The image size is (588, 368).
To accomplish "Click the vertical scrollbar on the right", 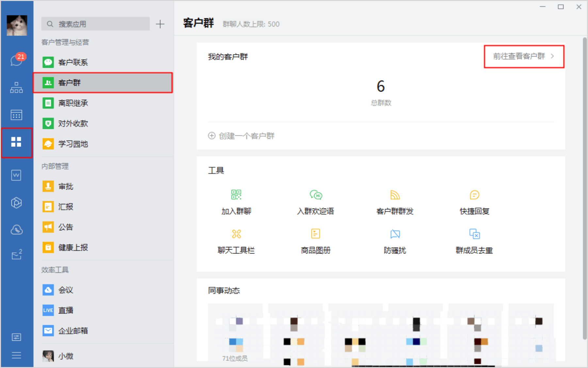I will pos(584,189).
